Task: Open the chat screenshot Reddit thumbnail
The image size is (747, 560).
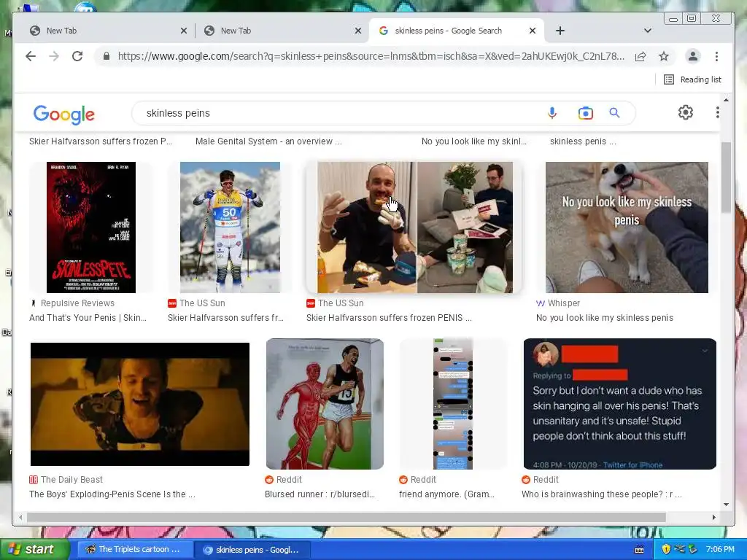Action: 453,404
